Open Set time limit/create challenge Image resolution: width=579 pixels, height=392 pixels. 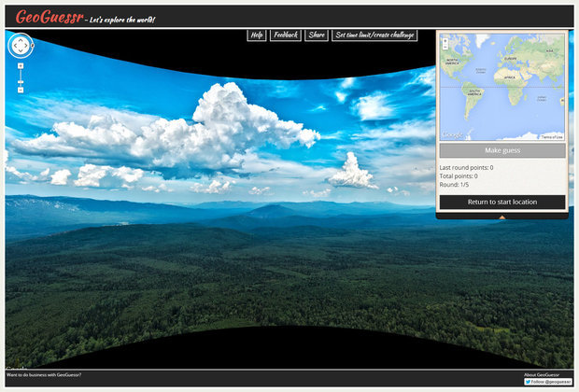[x=374, y=35]
